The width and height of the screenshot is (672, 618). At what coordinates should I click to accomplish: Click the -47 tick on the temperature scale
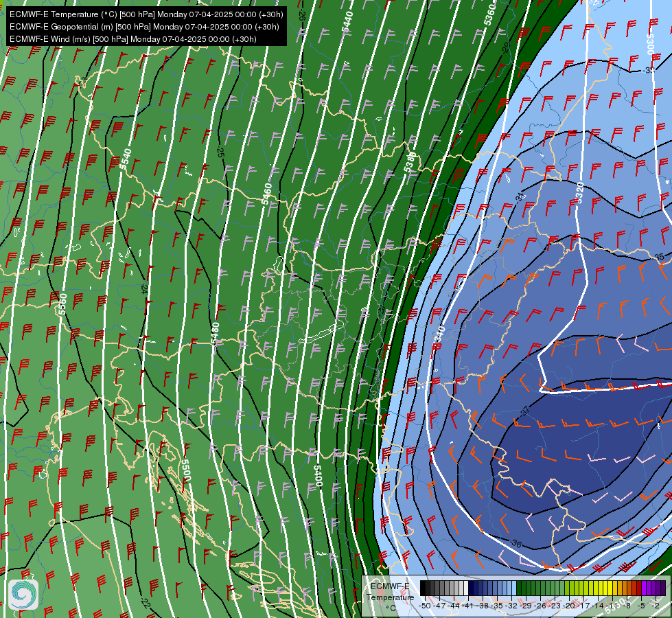coord(439,606)
